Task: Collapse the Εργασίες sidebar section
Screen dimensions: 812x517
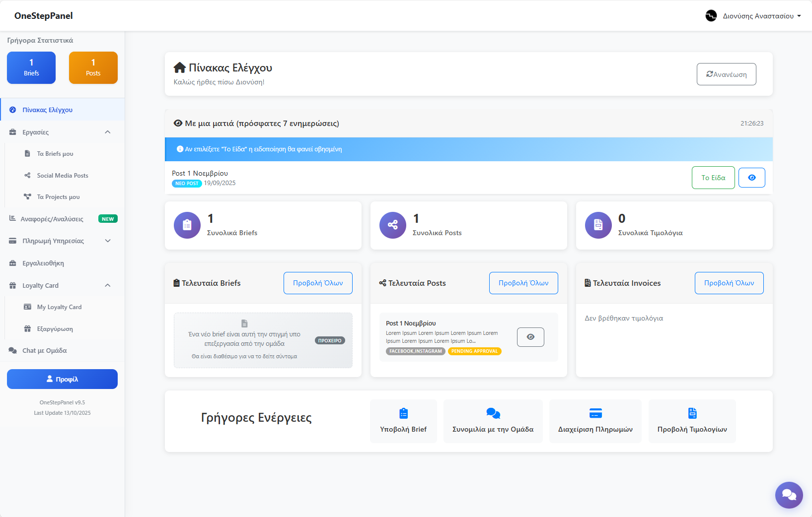Action: click(108, 132)
